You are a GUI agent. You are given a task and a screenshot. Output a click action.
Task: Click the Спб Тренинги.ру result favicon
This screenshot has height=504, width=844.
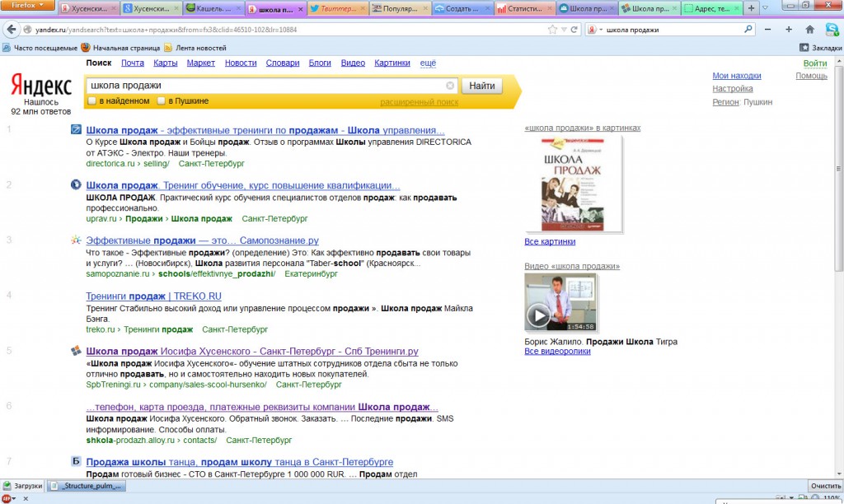(76, 351)
